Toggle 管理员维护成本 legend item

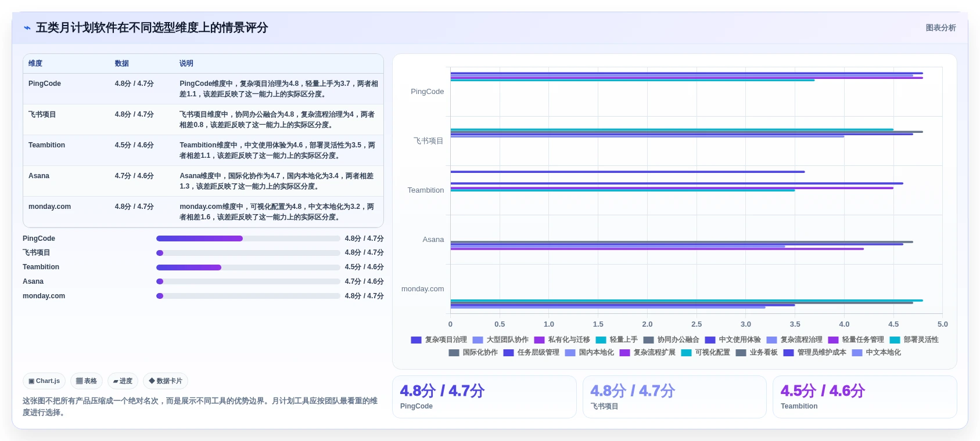814,353
